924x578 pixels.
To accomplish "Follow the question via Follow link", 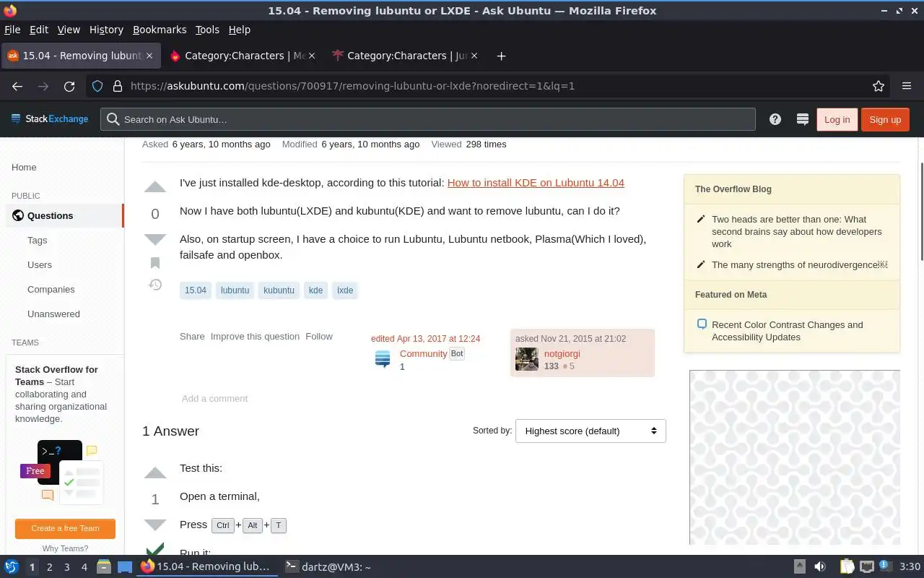I will [x=319, y=337].
